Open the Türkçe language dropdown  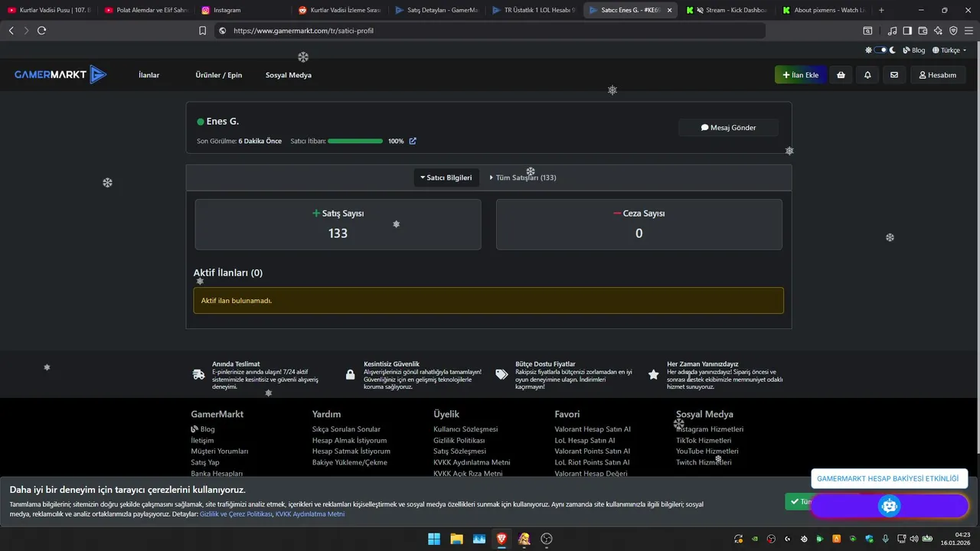click(949, 50)
